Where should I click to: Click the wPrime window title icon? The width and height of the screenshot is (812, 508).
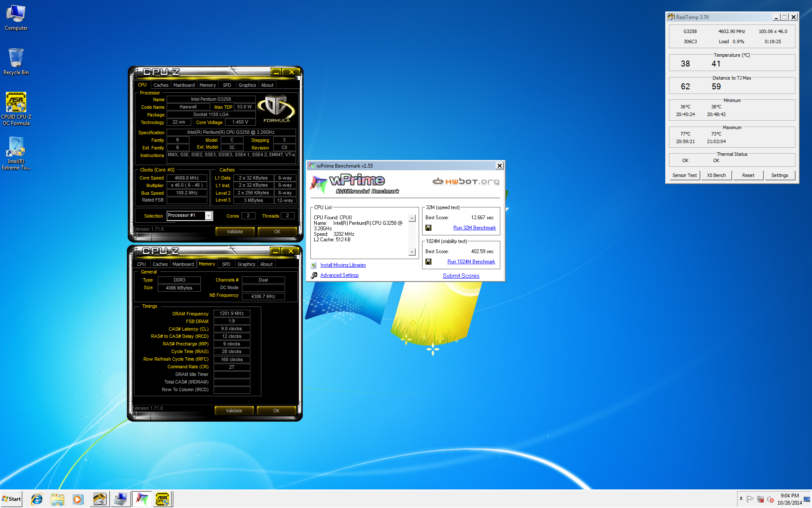[312, 166]
